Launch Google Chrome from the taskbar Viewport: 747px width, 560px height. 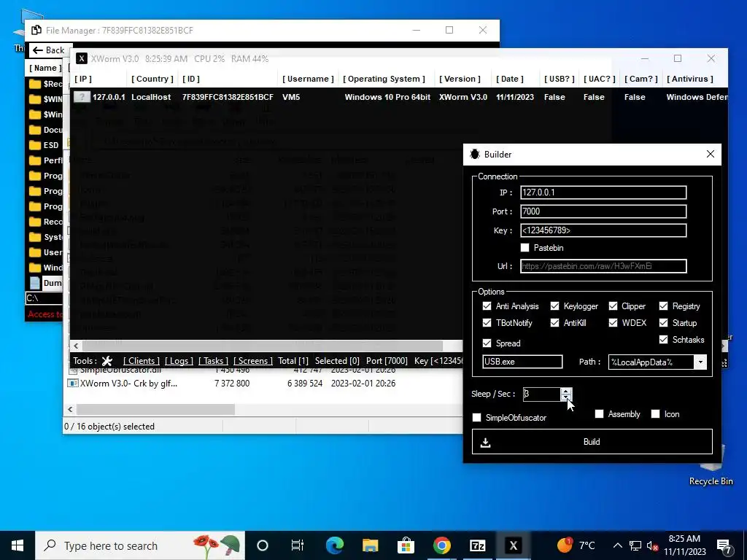click(441, 545)
